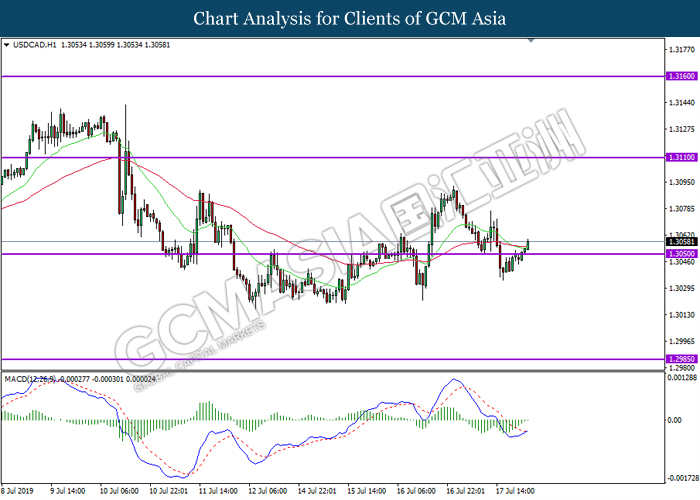Click the 11 Jul 14:00 time axis label
The width and height of the screenshot is (700, 500).
tap(218, 491)
